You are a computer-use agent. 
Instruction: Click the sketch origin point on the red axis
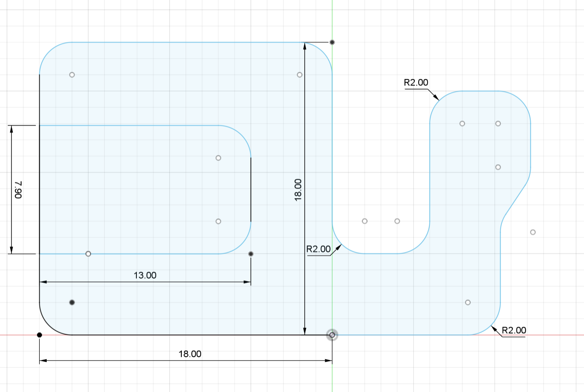(332, 335)
